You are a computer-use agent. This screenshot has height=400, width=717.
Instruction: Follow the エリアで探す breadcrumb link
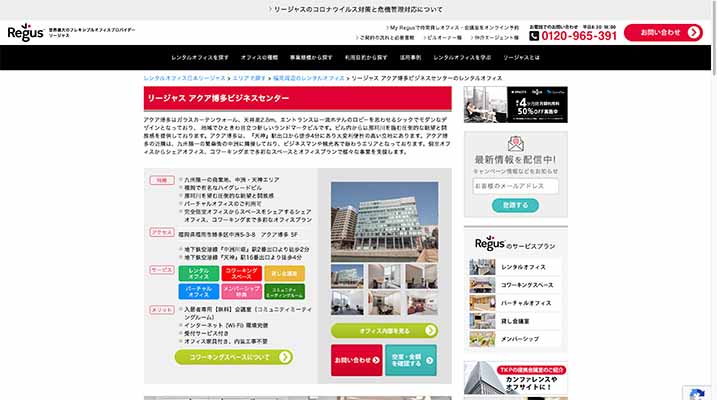(249, 78)
